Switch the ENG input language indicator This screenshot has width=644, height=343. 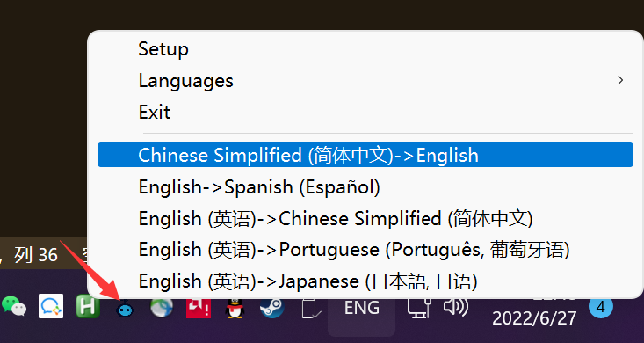click(361, 308)
